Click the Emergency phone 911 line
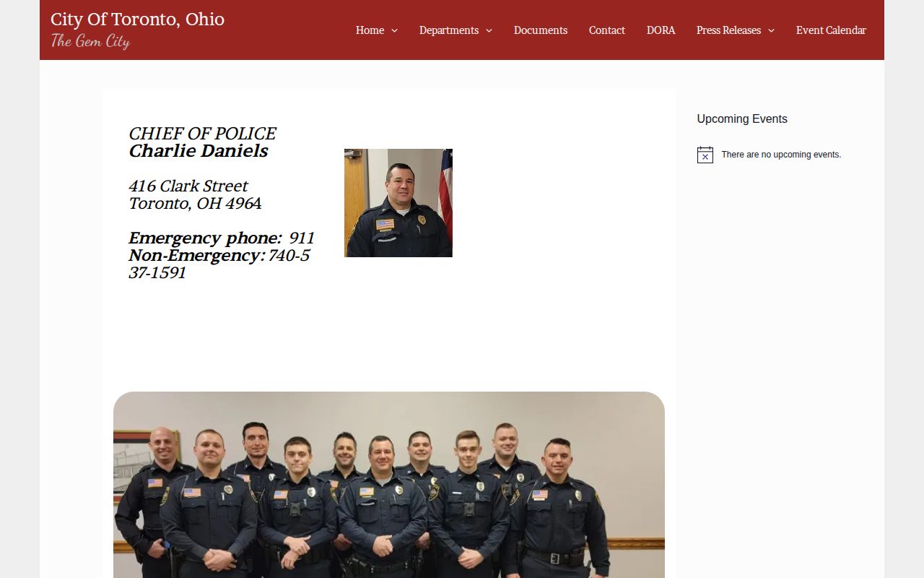 point(222,238)
